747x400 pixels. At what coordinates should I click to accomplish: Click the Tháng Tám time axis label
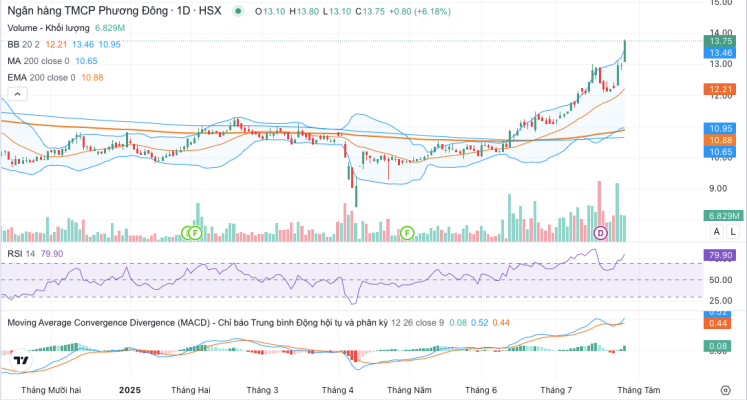pyautogui.click(x=639, y=390)
